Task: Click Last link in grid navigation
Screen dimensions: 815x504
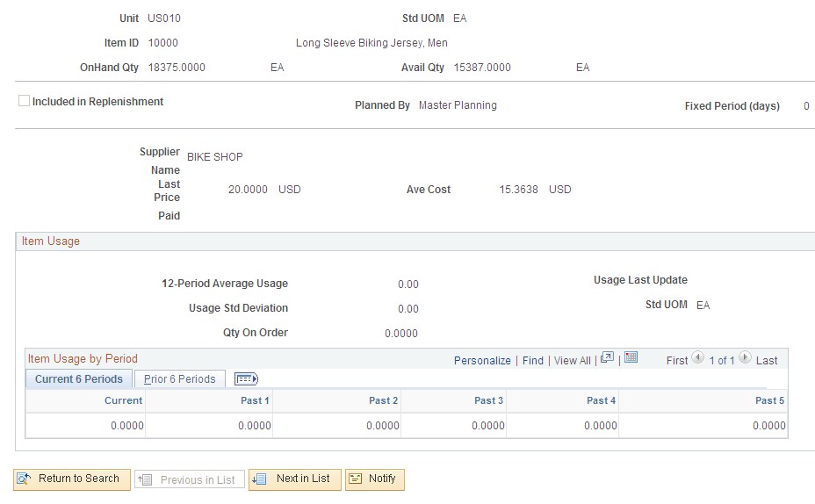Action: click(767, 361)
